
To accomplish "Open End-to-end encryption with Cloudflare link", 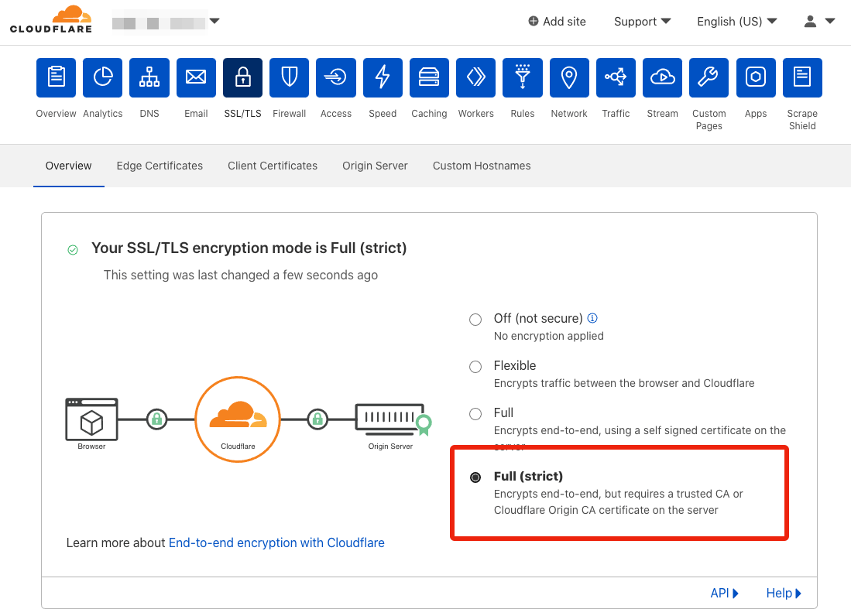I will 276,542.
